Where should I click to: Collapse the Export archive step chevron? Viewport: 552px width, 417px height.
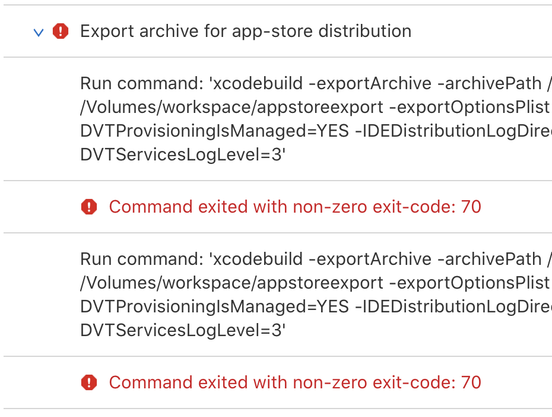[x=38, y=32]
